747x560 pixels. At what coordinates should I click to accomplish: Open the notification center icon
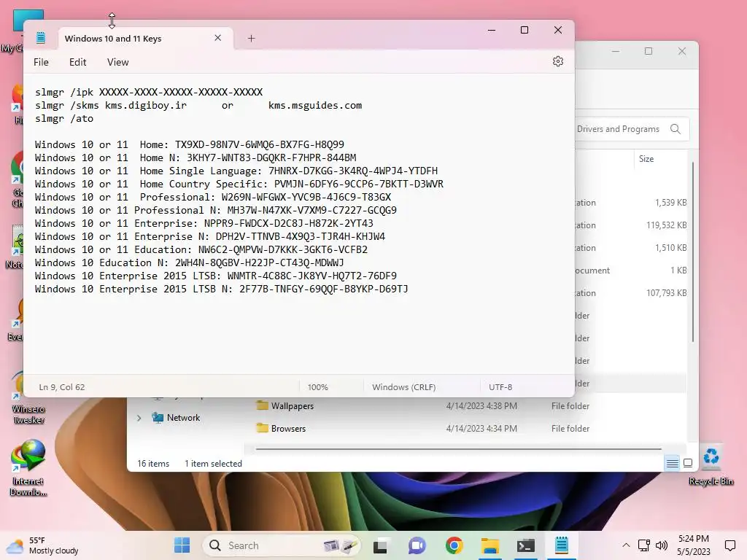pos(729,545)
